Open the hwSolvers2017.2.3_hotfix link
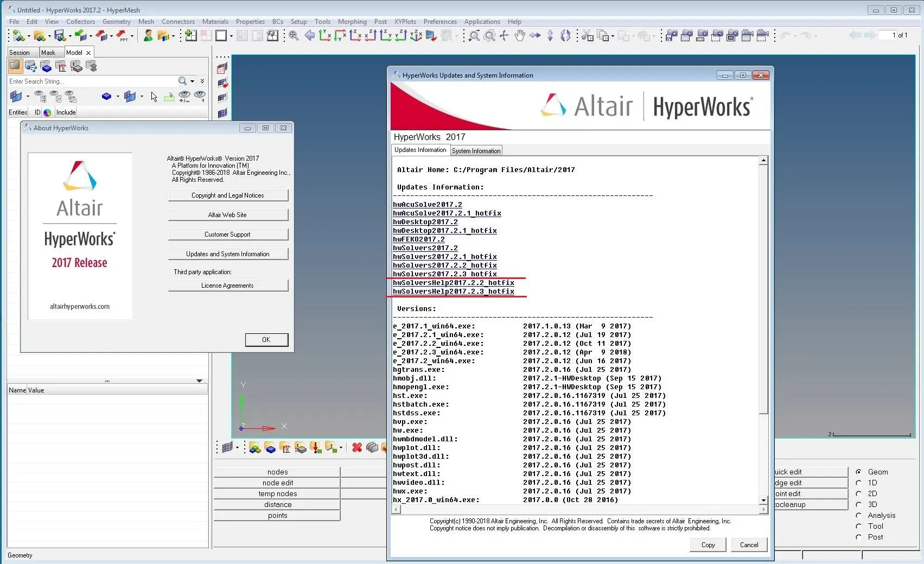 (x=445, y=274)
